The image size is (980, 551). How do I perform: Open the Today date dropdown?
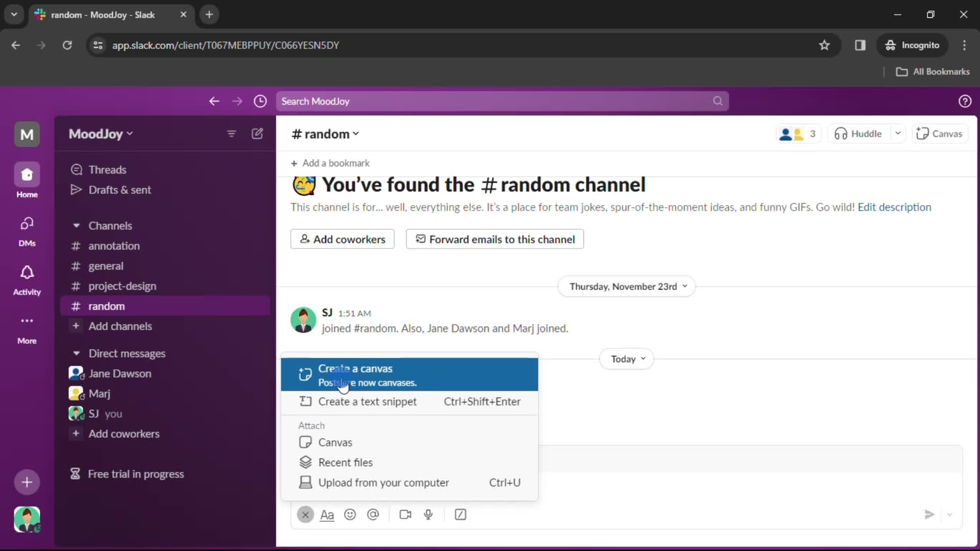pyautogui.click(x=627, y=359)
